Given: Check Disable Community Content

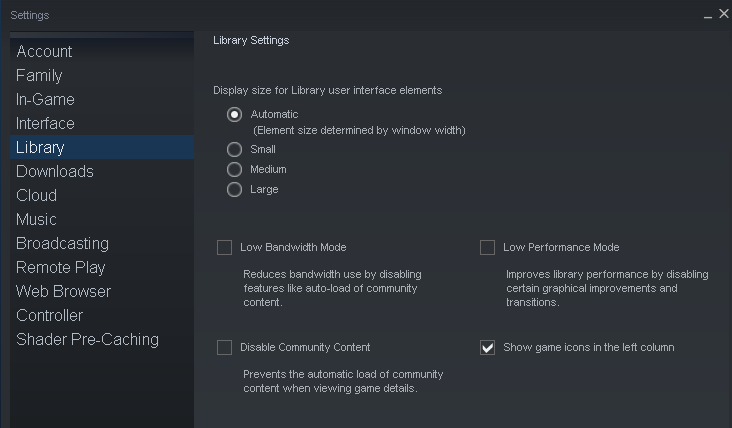Looking at the screenshot, I should tap(225, 348).
